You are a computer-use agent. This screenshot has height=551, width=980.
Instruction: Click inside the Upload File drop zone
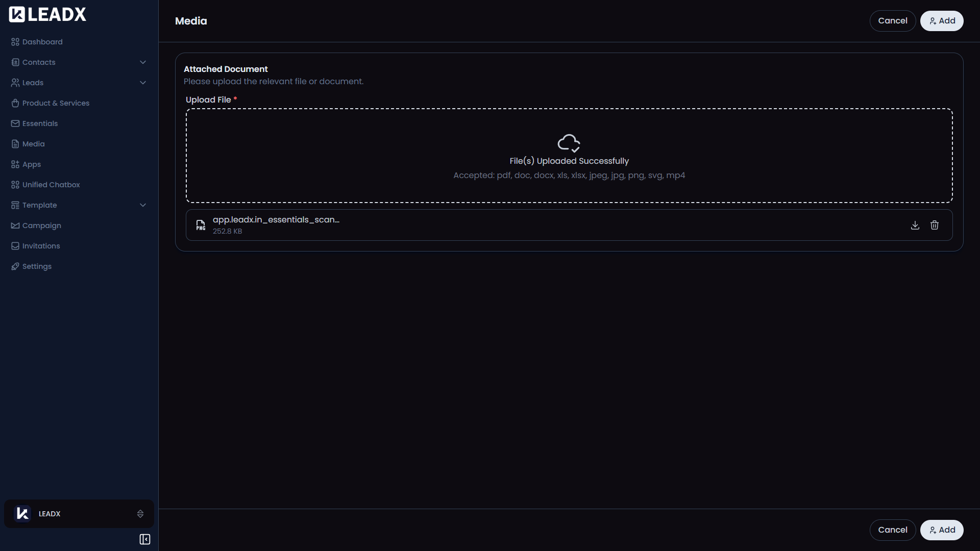click(x=569, y=156)
